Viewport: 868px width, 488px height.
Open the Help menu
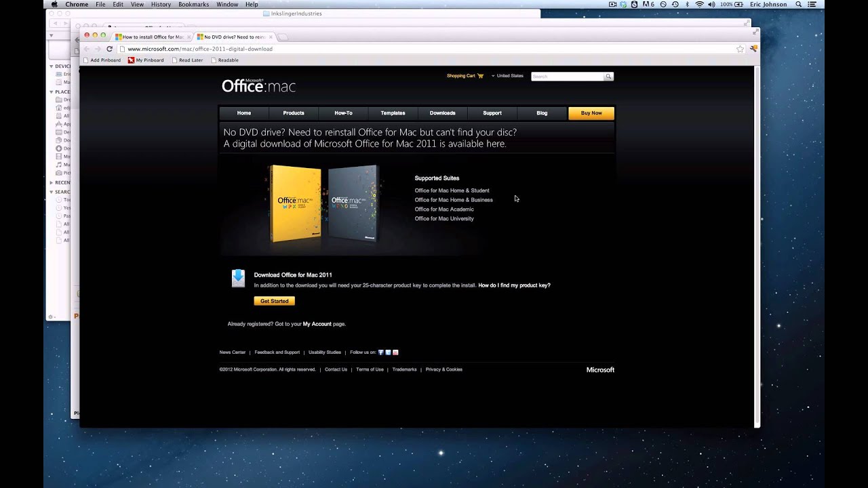[x=252, y=4]
